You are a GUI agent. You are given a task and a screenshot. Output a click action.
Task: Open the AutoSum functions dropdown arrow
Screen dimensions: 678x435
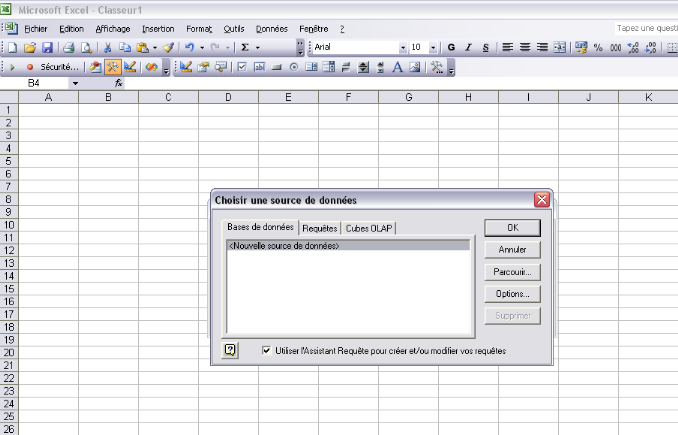pos(258,48)
